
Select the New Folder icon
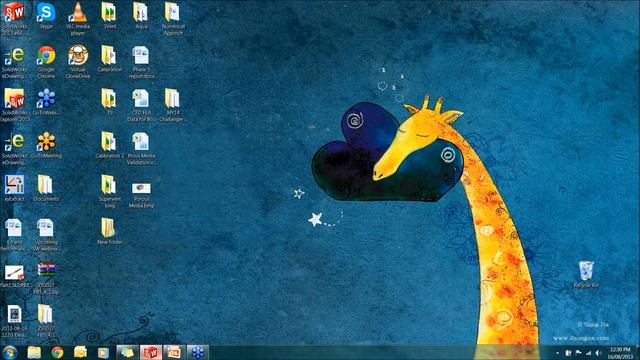(109, 231)
